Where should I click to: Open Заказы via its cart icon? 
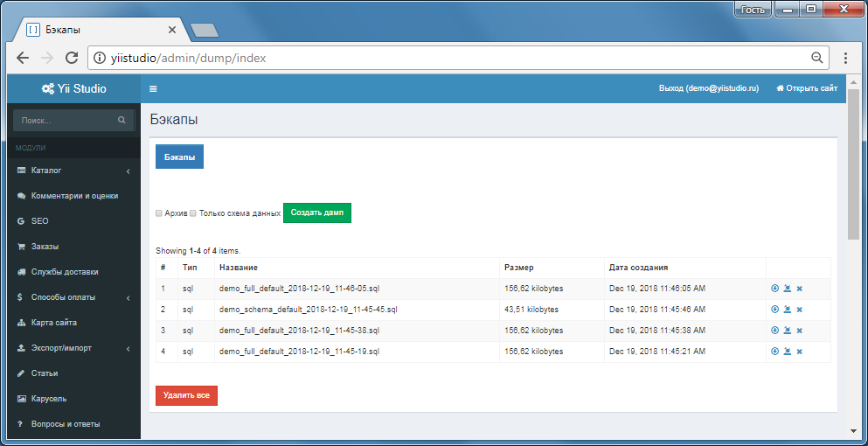click(x=22, y=247)
